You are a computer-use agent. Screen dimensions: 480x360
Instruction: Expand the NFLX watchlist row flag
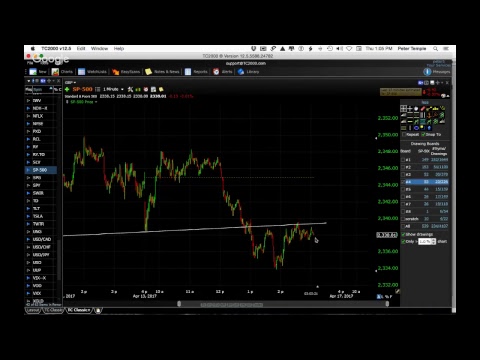pyautogui.click(x=28, y=116)
